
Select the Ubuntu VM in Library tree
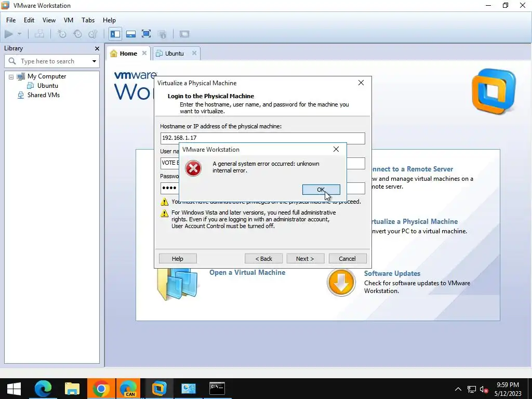click(x=47, y=86)
